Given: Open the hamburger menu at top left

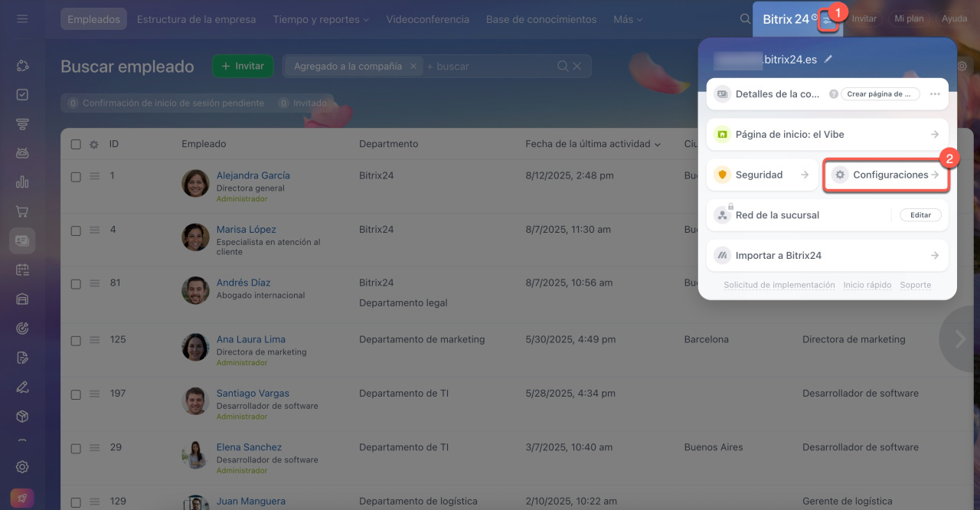Looking at the screenshot, I should (22, 18).
